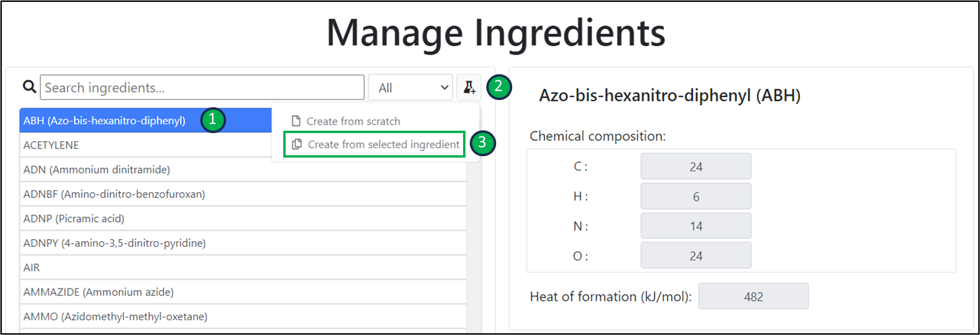The image size is (980, 335).
Task: Click the blank page icon beside Create from scratch
Action: coord(296,121)
